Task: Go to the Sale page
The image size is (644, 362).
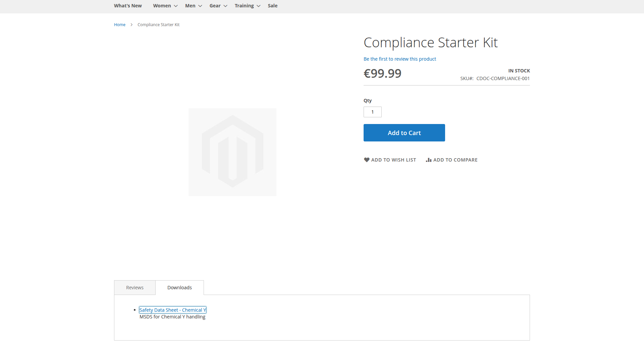Action: [273, 6]
